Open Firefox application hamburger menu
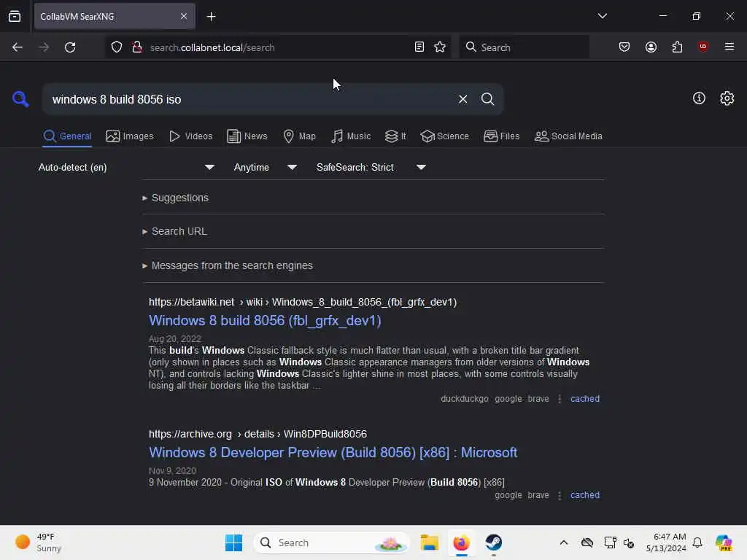 point(729,47)
